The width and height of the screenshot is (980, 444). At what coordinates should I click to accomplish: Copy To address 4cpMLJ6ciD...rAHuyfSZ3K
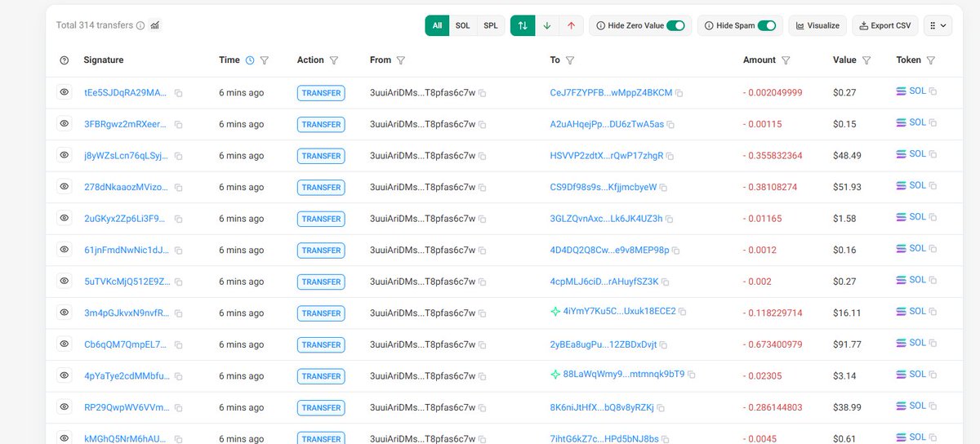666,282
